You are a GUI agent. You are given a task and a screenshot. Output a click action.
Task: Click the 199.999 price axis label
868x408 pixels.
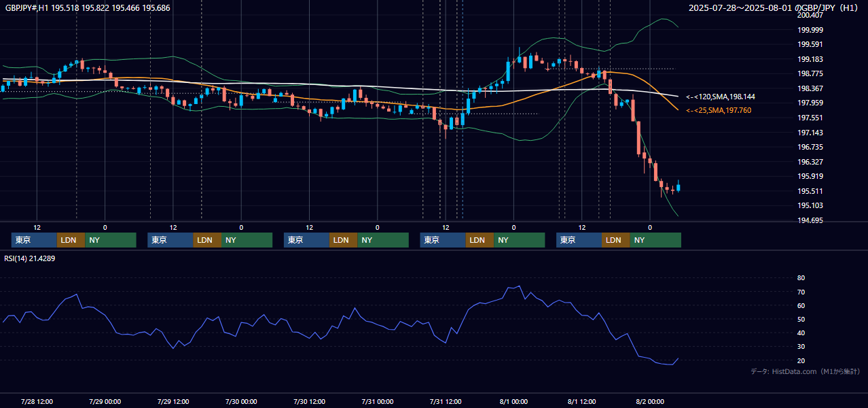pos(810,30)
